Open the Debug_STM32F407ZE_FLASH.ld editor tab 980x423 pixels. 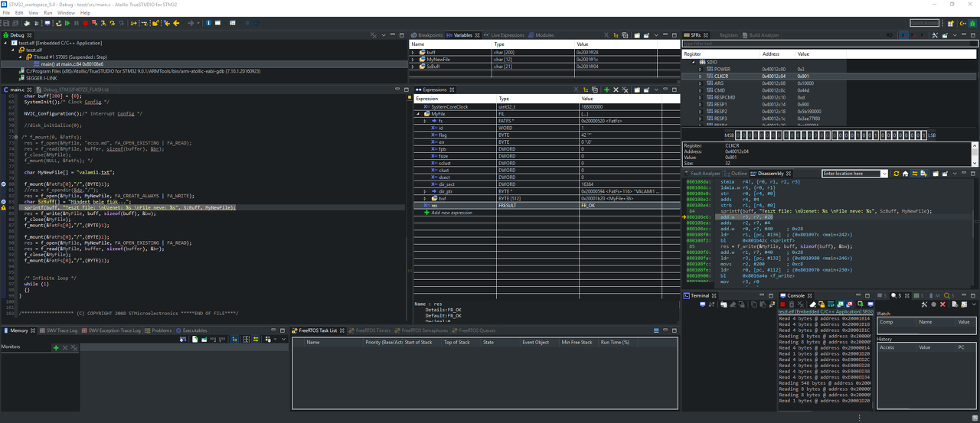tap(73, 89)
